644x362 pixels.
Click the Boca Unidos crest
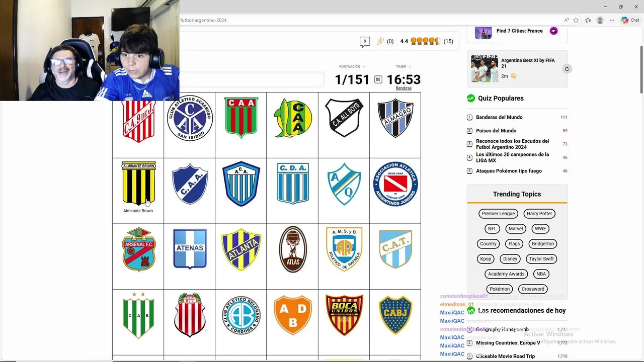coord(344,315)
